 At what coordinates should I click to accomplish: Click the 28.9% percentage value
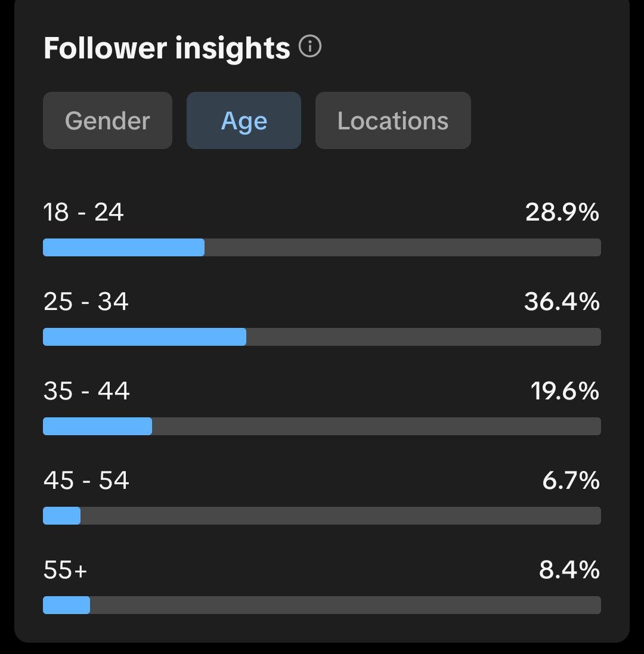562,212
